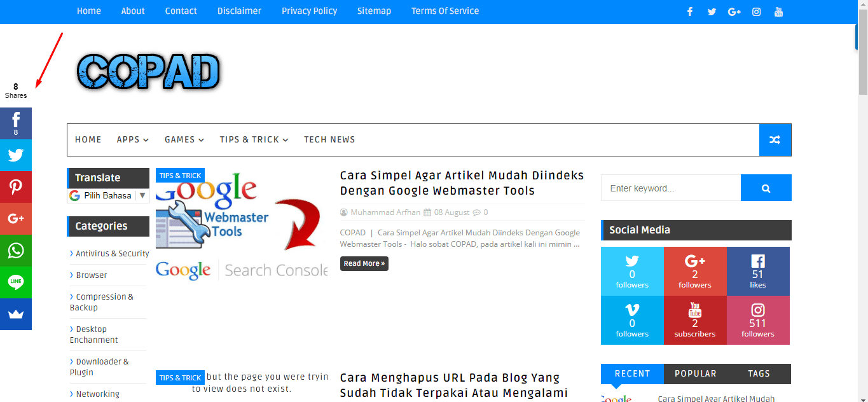
Task: Open TECH NEWS in main navigation
Action: pos(329,140)
